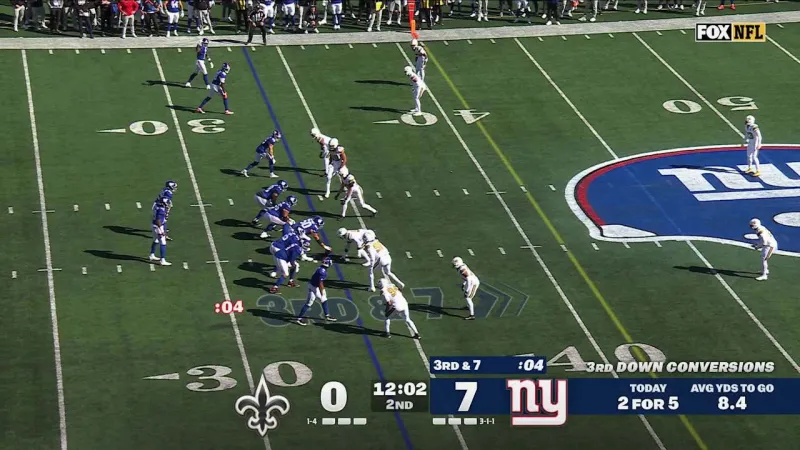Click the '3RD & 7' on-field graphic
The width and height of the screenshot is (800, 450).
point(393,305)
